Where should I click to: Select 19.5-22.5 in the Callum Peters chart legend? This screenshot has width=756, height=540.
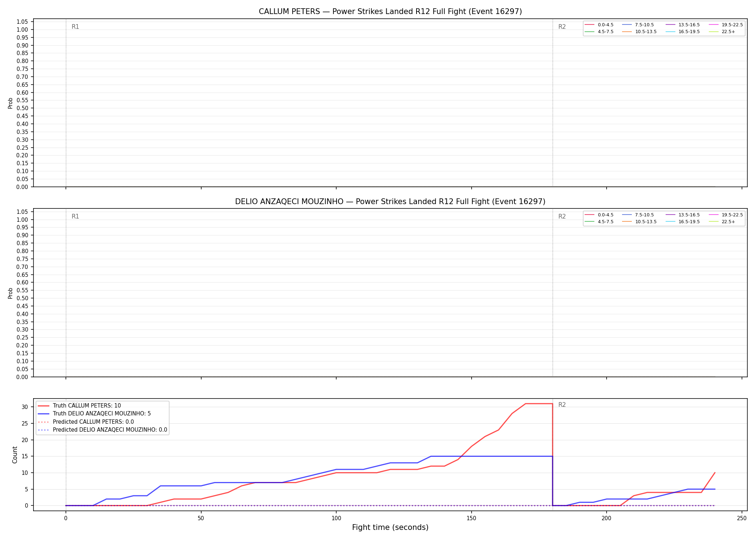click(x=726, y=25)
